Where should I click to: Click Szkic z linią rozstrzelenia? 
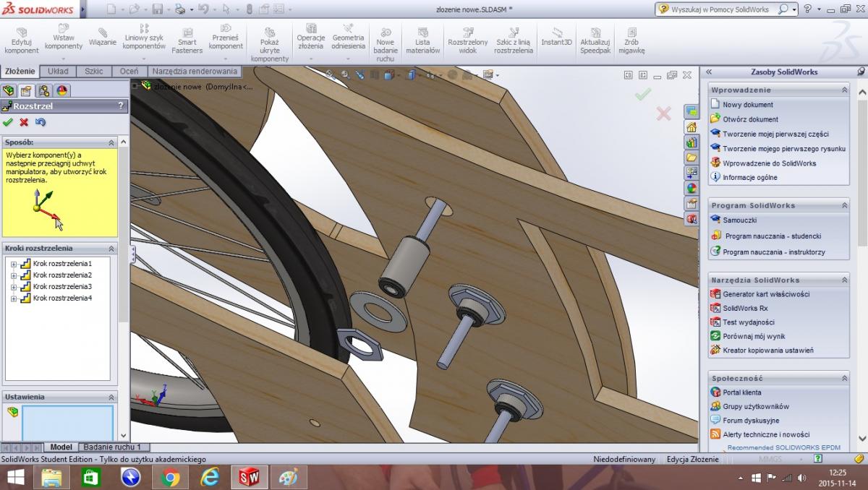[x=514, y=41]
